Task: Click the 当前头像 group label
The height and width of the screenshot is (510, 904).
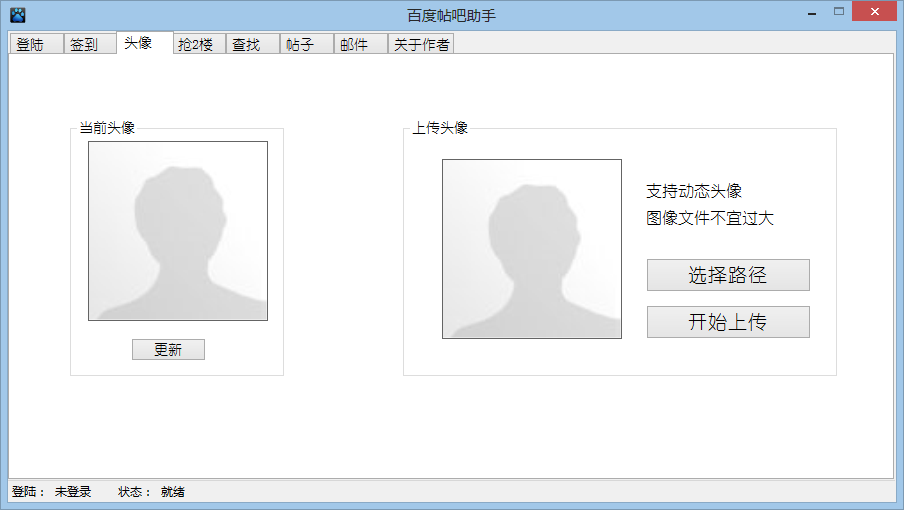Action: coord(107,128)
